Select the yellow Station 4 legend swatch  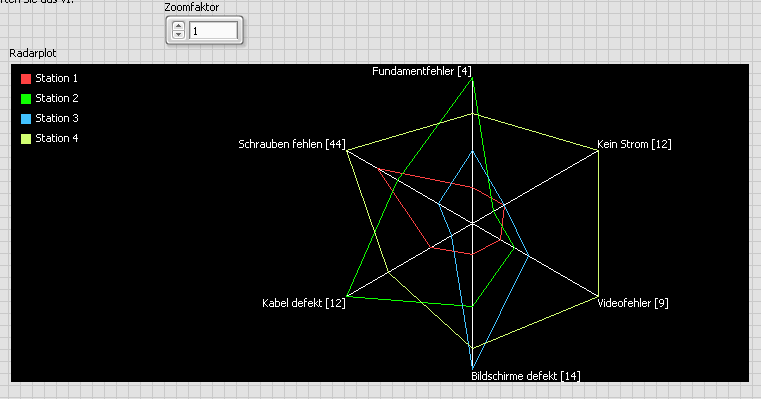(x=26, y=138)
